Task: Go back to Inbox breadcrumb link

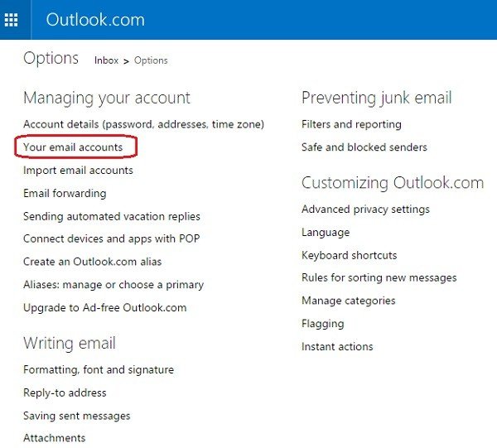Action: click(106, 60)
